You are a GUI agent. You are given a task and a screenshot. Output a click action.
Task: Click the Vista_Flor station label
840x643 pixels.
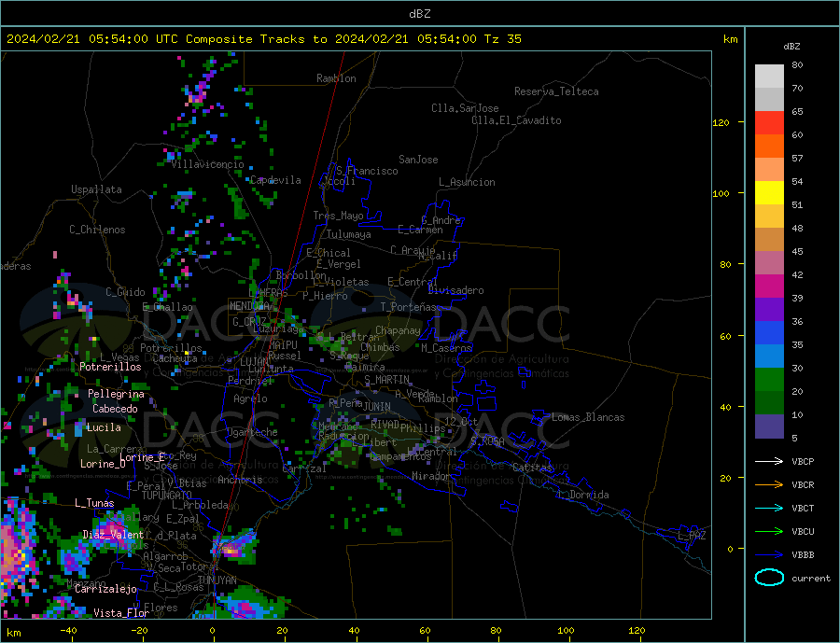pos(121,613)
